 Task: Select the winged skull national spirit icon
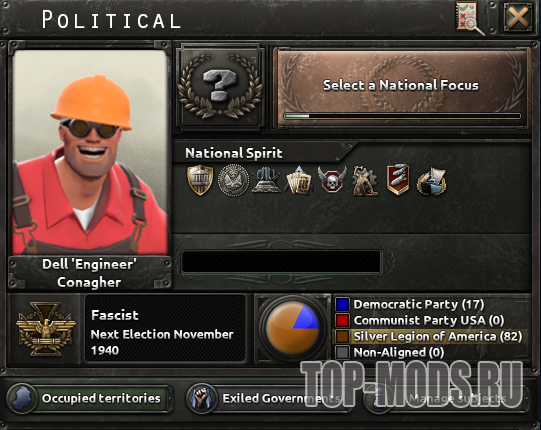pyautogui.click(x=332, y=180)
